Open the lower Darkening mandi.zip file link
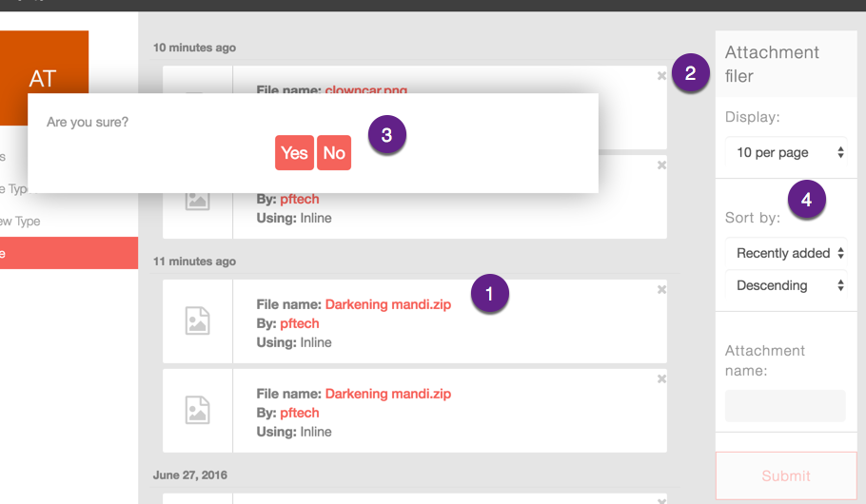The image size is (866, 504). click(387, 394)
